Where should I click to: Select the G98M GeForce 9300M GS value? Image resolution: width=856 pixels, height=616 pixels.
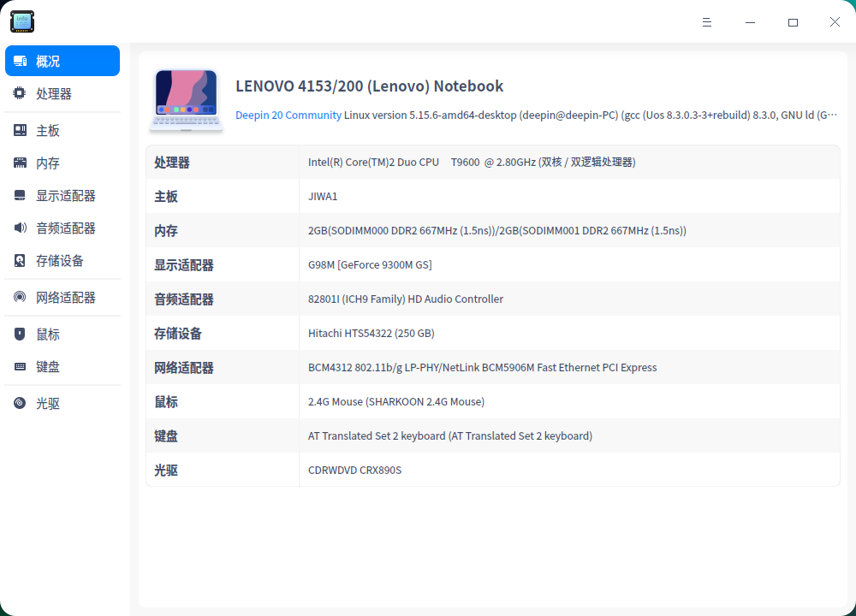point(370,264)
